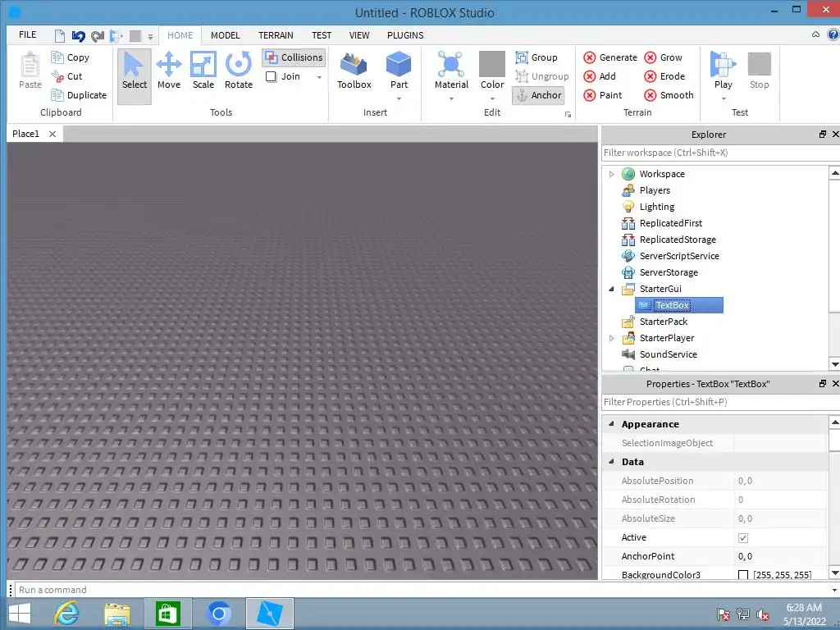
Task: Close the Place1 tab
Action: click(x=52, y=134)
